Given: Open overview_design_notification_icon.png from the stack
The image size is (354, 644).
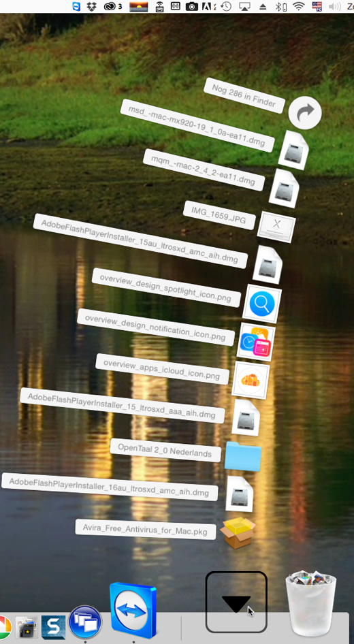Looking at the screenshot, I should pos(256,342).
